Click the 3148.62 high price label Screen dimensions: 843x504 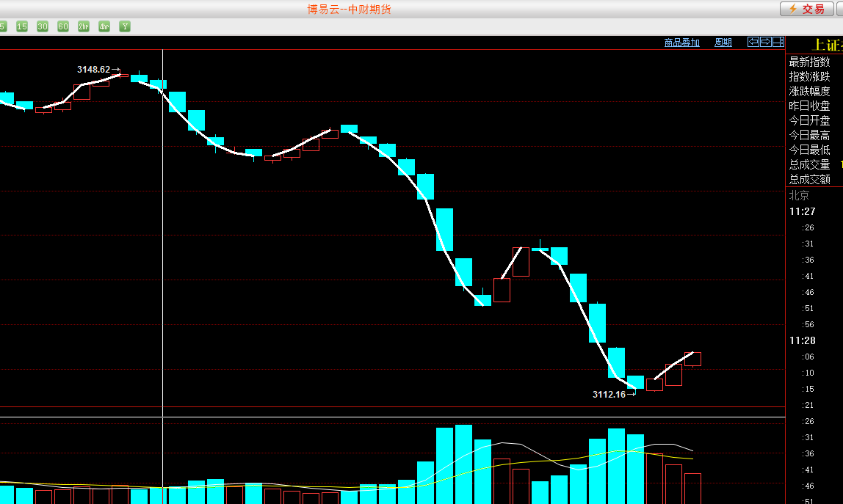tap(93, 70)
